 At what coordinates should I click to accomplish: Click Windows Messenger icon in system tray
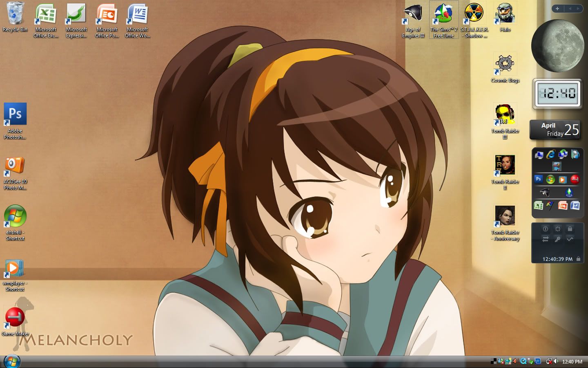pos(501,361)
